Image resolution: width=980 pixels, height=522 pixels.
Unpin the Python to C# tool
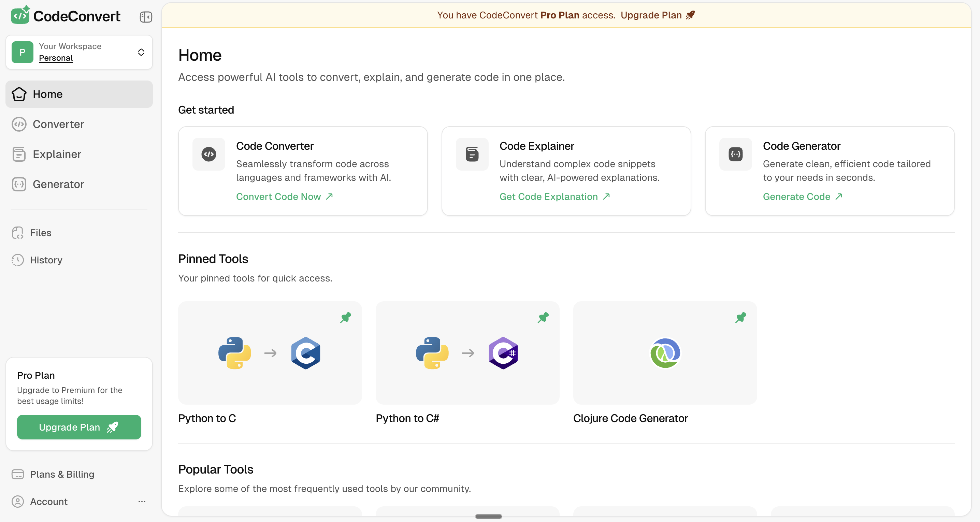tap(543, 317)
